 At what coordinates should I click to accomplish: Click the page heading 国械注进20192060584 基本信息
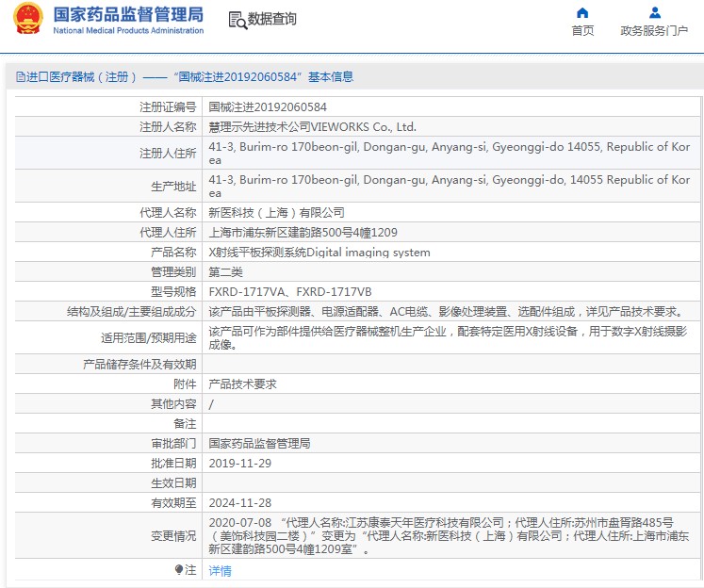coord(264,76)
